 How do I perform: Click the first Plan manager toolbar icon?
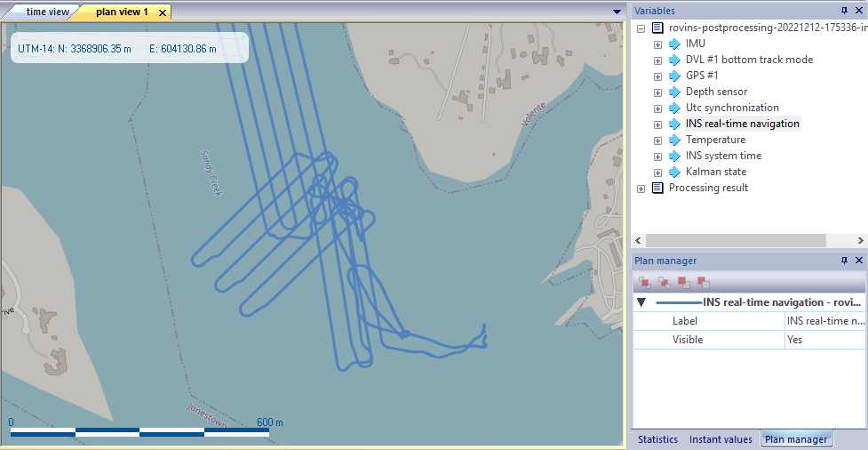(x=646, y=283)
